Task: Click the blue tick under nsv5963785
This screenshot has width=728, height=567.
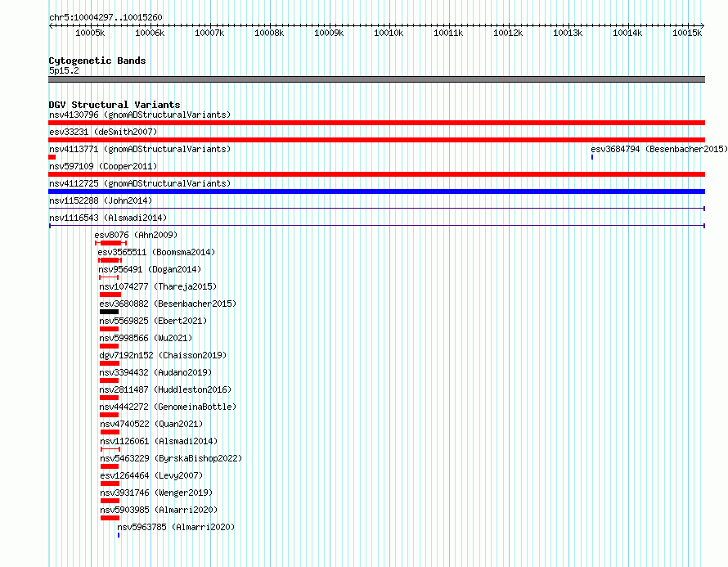Action: 119,535
